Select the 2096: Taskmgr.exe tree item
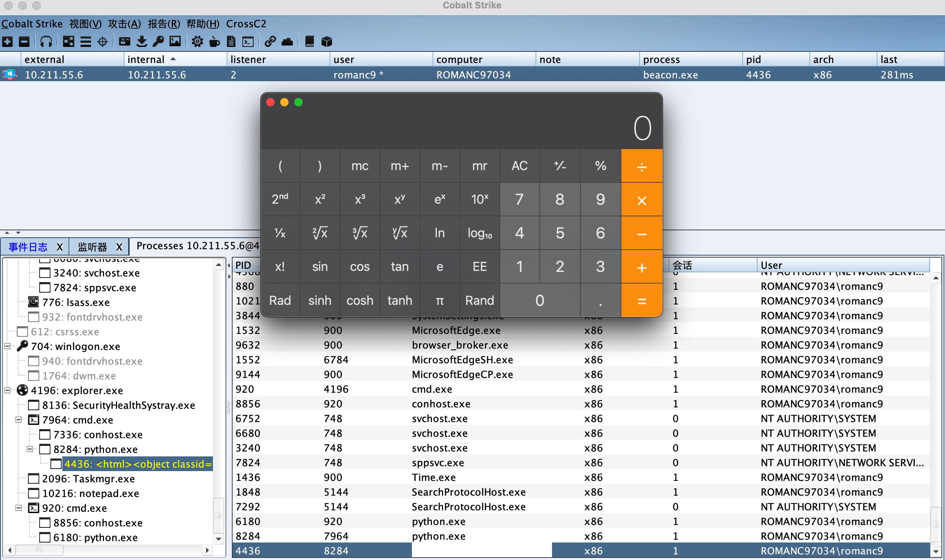The height and width of the screenshot is (560, 945). [88, 478]
